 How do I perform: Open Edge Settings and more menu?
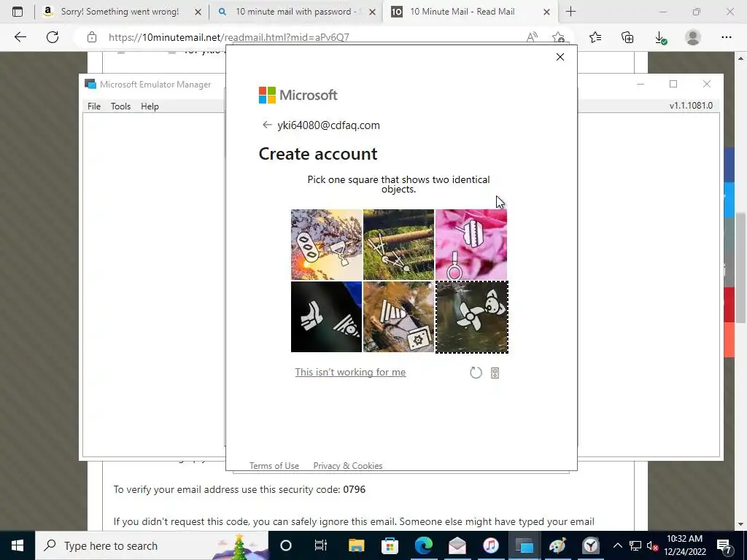click(726, 37)
